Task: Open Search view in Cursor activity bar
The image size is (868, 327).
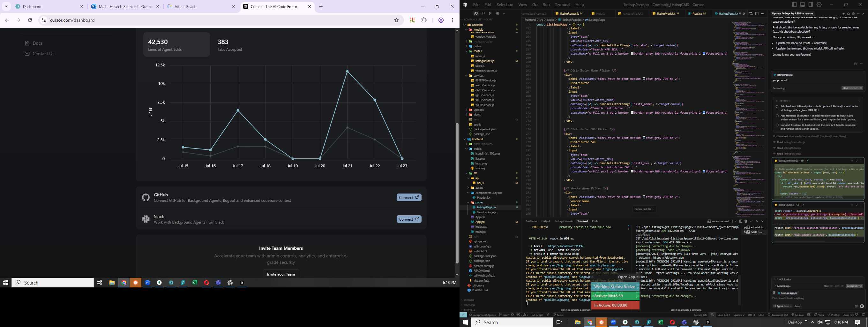Action: click(x=483, y=13)
